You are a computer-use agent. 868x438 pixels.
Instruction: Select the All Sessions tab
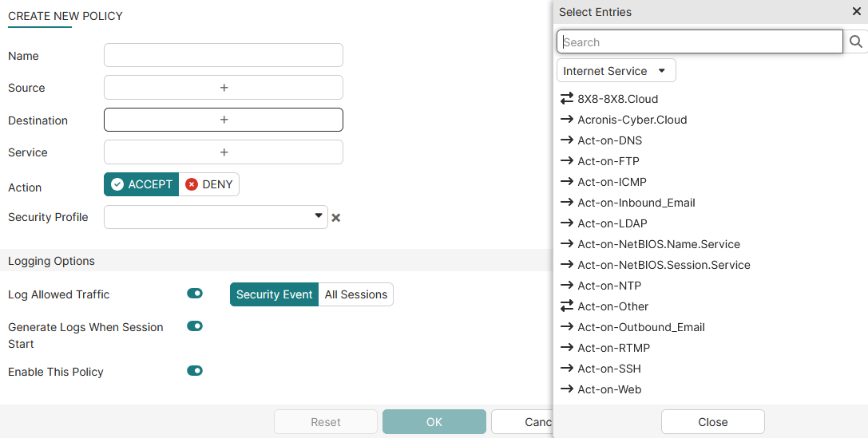(355, 294)
